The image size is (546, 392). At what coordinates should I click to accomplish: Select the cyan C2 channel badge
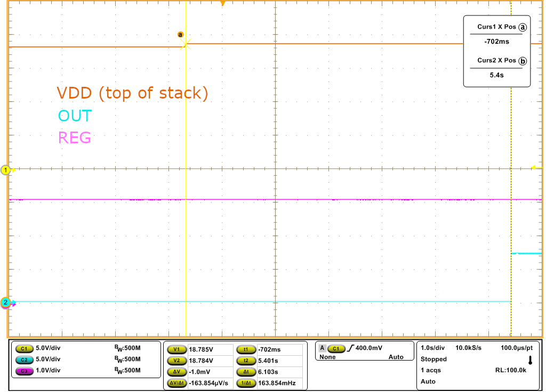(x=25, y=360)
